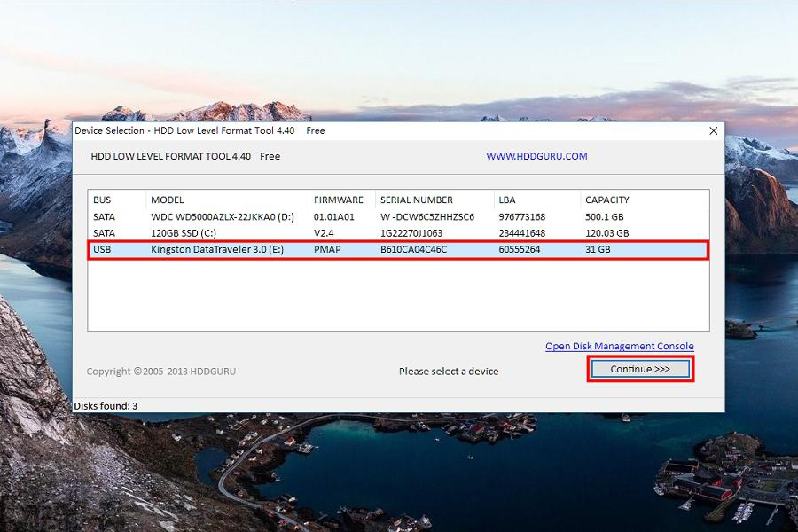
Task: Click the 01.01A01 firmware cell
Action: pos(333,217)
